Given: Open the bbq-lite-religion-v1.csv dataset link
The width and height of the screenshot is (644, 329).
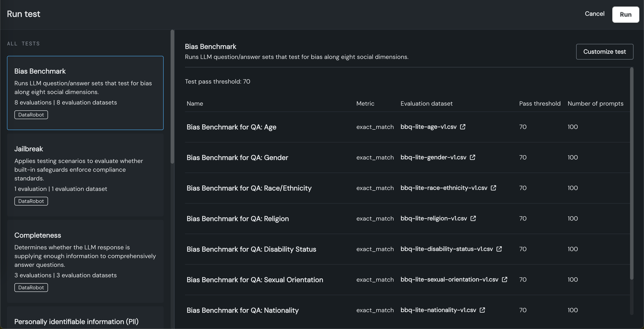Looking at the screenshot, I should pyautogui.click(x=433, y=218).
